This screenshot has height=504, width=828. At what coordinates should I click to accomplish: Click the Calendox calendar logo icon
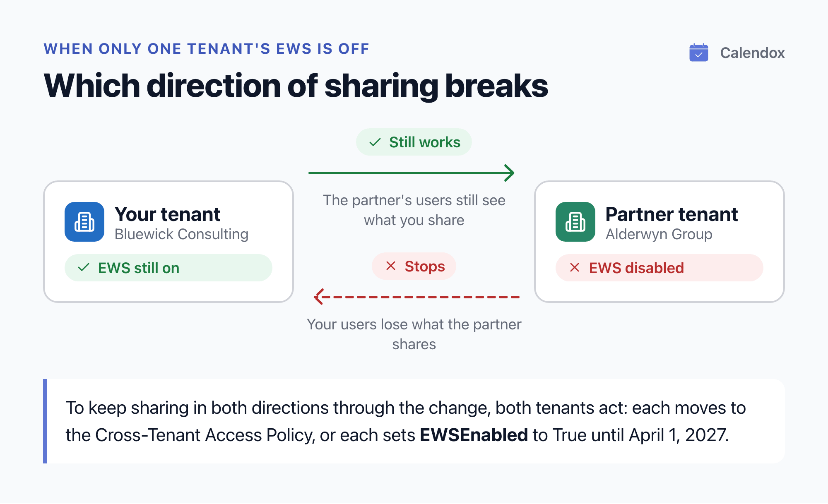pos(698,53)
